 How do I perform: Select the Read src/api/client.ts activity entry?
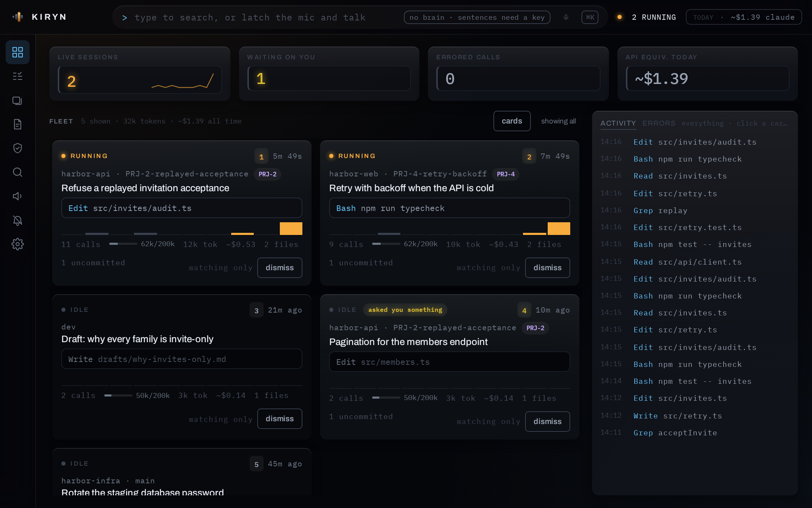coord(694,262)
